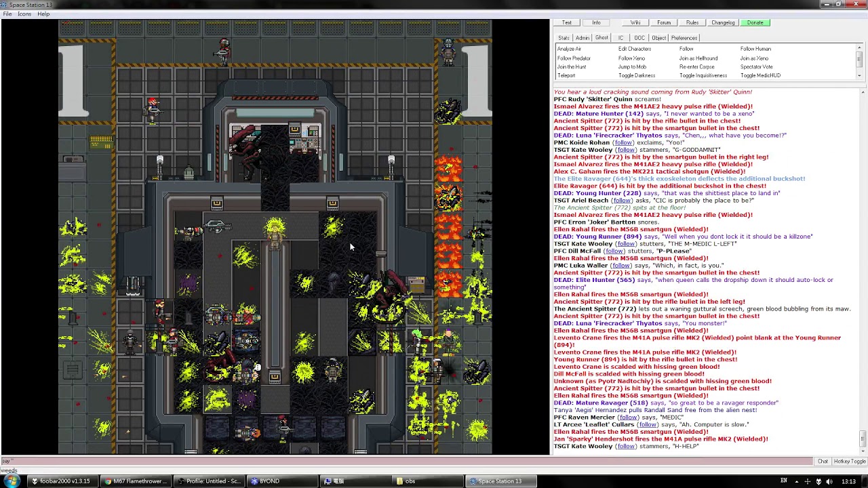
Task: Run the Analyze Air verb
Action: click(x=569, y=49)
